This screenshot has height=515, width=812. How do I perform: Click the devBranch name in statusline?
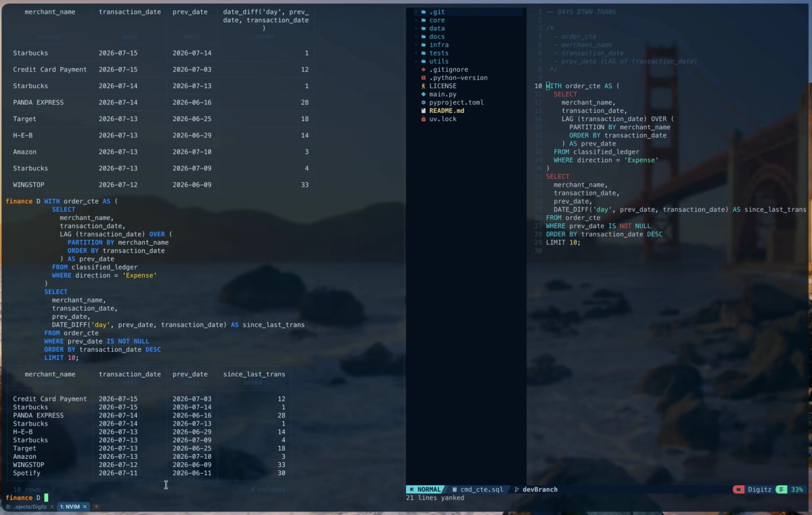[540, 489]
